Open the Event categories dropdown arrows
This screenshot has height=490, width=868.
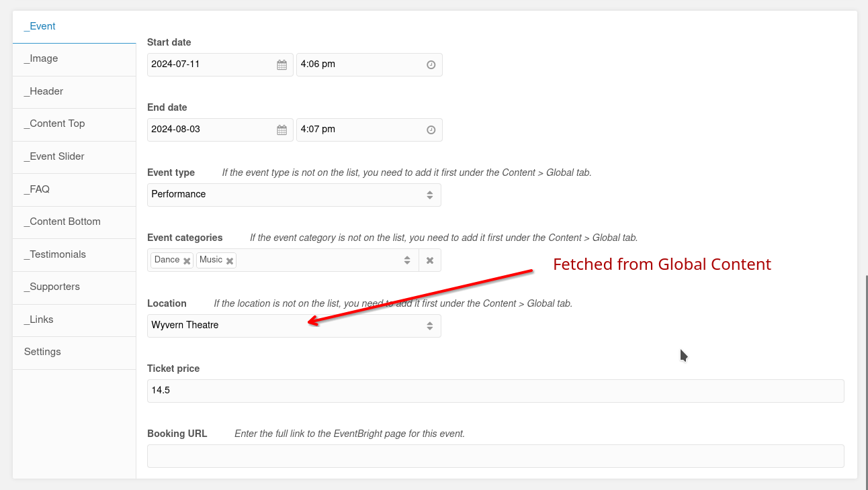coord(407,260)
